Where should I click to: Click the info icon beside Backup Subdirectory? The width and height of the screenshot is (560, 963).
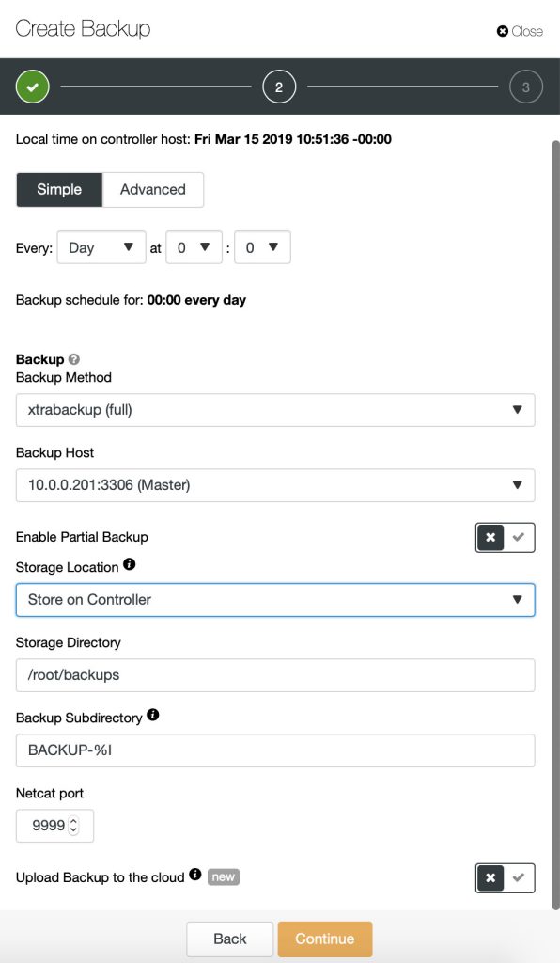[x=153, y=715]
